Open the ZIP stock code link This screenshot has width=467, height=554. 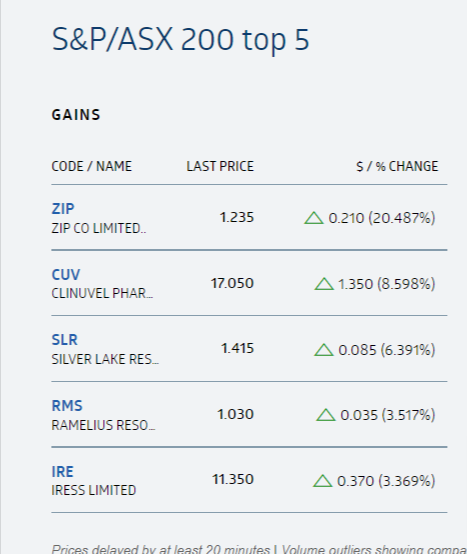tap(63, 209)
